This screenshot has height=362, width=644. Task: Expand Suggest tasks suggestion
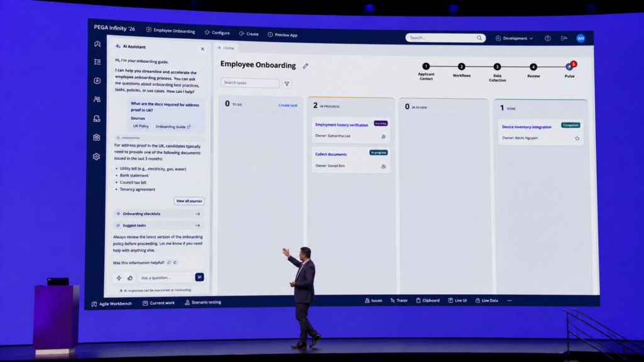click(x=158, y=226)
